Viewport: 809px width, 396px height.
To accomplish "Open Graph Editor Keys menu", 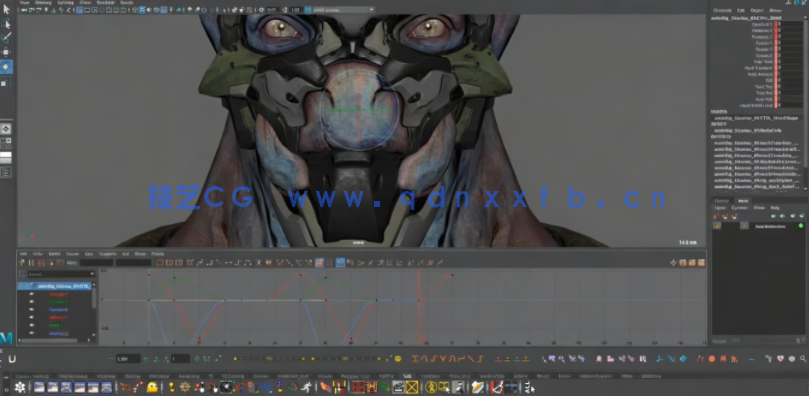I will click(x=89, y=254).
